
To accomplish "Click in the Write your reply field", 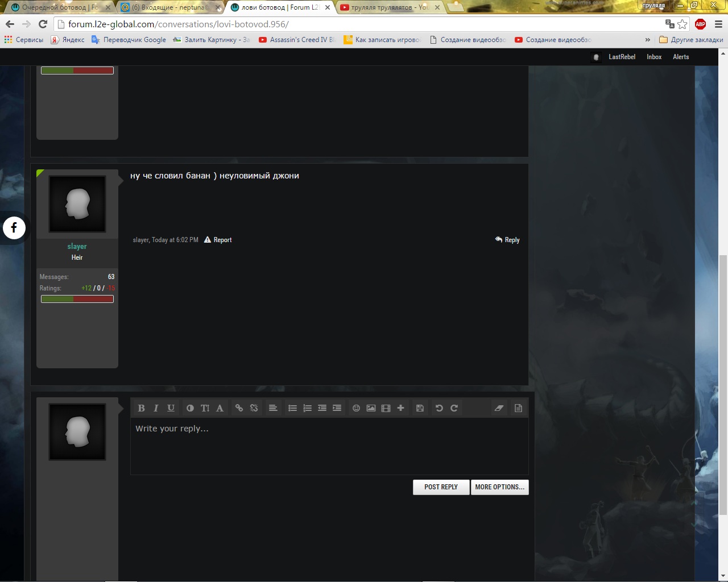I will click(329, 446).
